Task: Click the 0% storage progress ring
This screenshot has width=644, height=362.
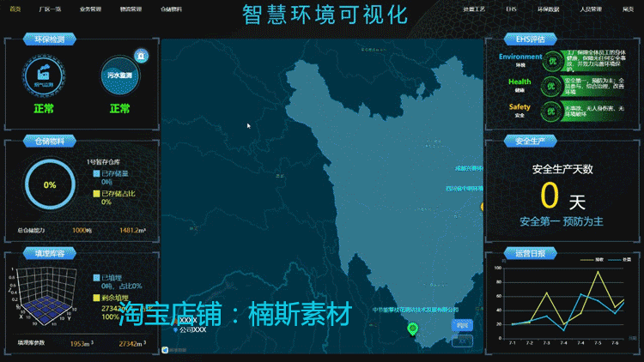Action: click(x=50, y=184)
